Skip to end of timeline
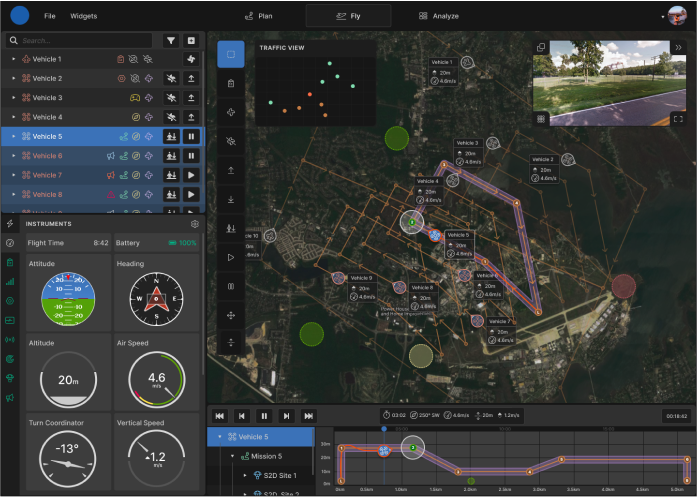Viewport: 697px width, 497px height. pyautogui.click(x=308, y=416)
